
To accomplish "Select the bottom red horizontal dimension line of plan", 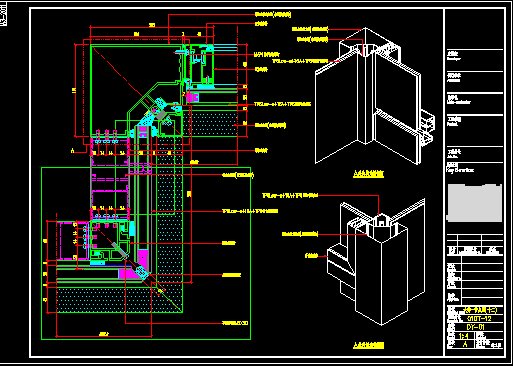I will coord(104,336).
